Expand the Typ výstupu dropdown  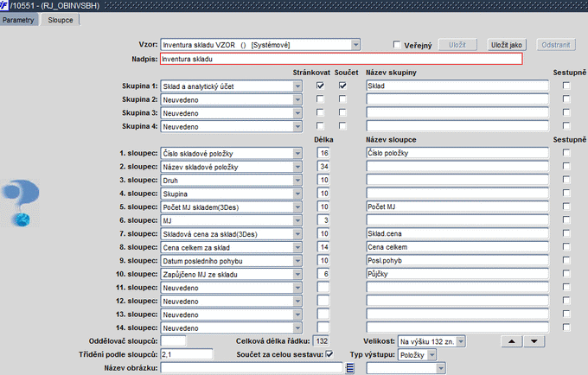431,354
